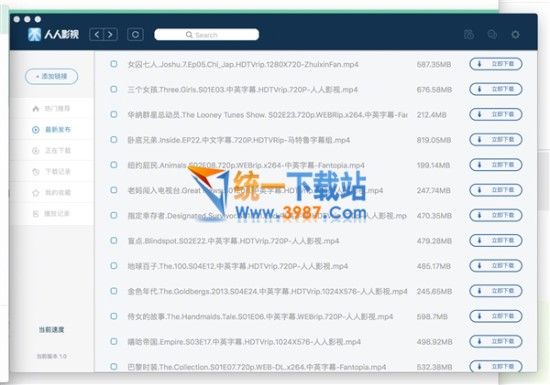
Task: Tick checkbox for Empire.S03E17 file
Action: tap(114, 341)
